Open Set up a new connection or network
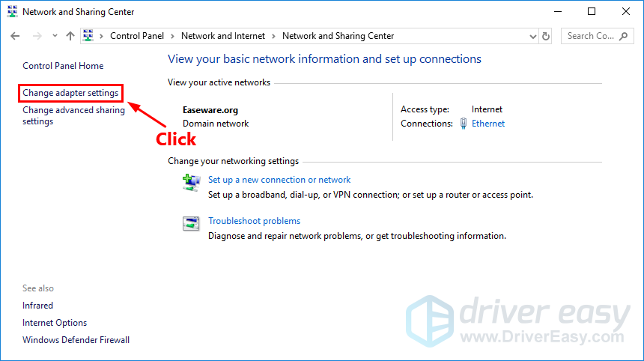The height and width of the screenshot is (361, 644). click(279, 180)
